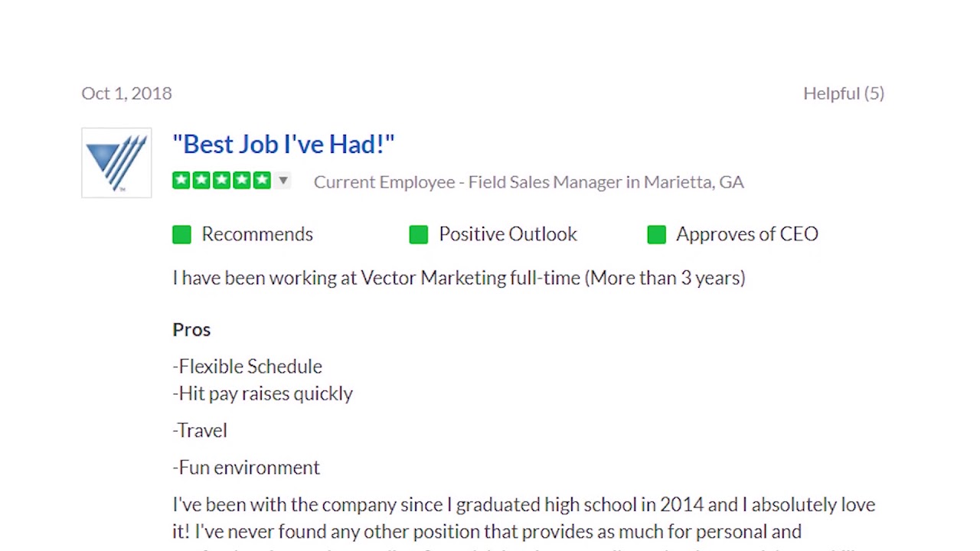Click the Positive Outlook label
980x551 pixels.
click(x=508, y=234)
